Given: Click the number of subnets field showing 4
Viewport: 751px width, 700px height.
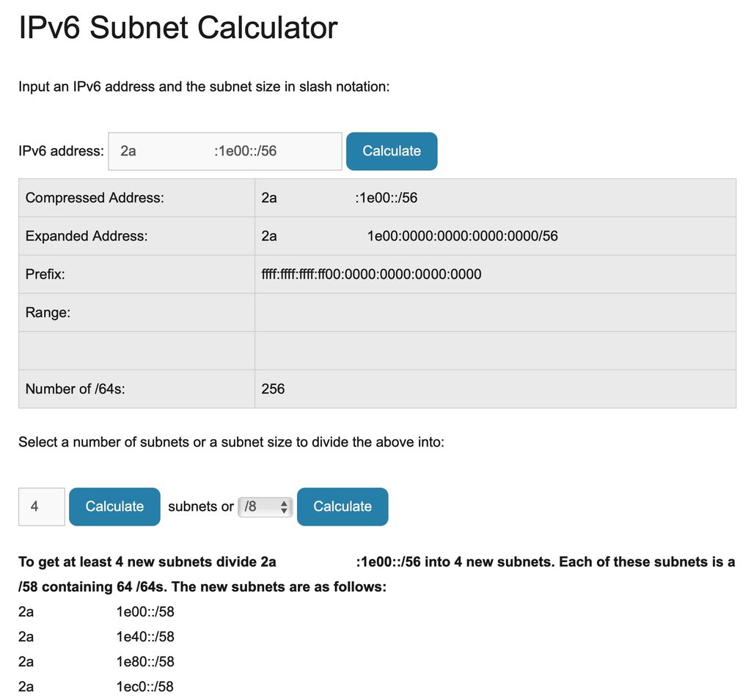Looking at the screenshot, I should coord(42,506).
